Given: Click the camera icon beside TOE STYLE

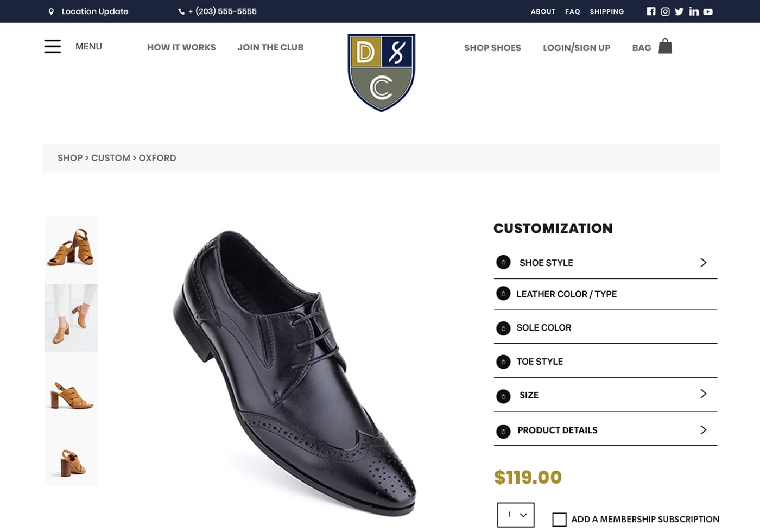Looking at the screenshot, I should (x=503, y=362).
